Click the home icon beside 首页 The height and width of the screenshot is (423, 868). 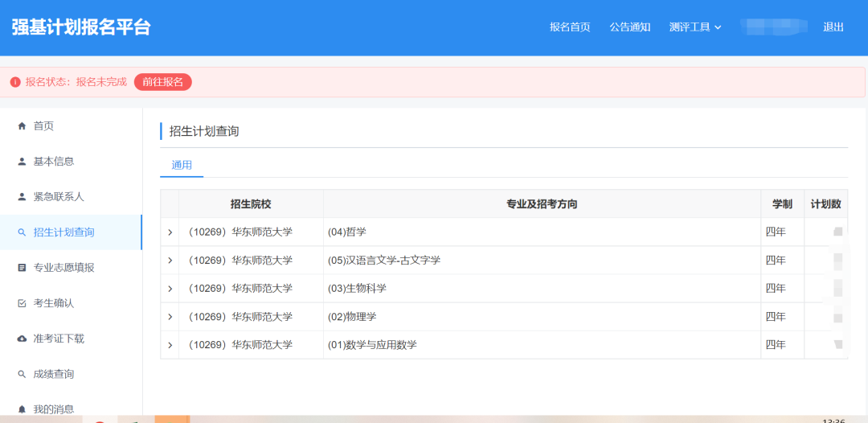22,126
